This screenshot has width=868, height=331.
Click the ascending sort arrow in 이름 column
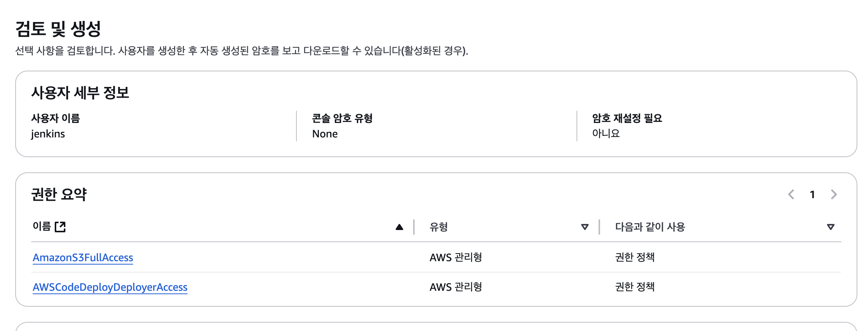click(399, 227)
